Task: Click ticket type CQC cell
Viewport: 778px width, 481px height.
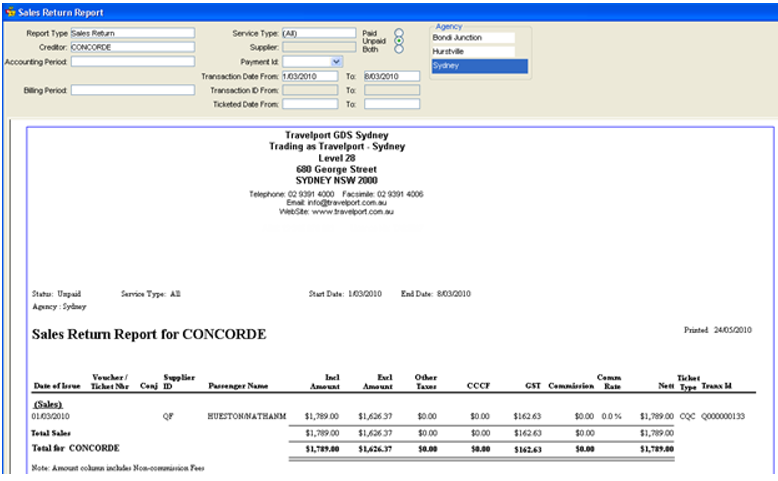Action: [687, 416]
